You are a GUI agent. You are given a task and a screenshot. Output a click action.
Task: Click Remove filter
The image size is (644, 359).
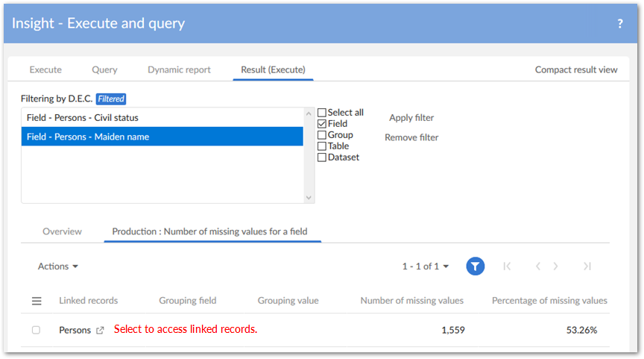pos(411,137)
